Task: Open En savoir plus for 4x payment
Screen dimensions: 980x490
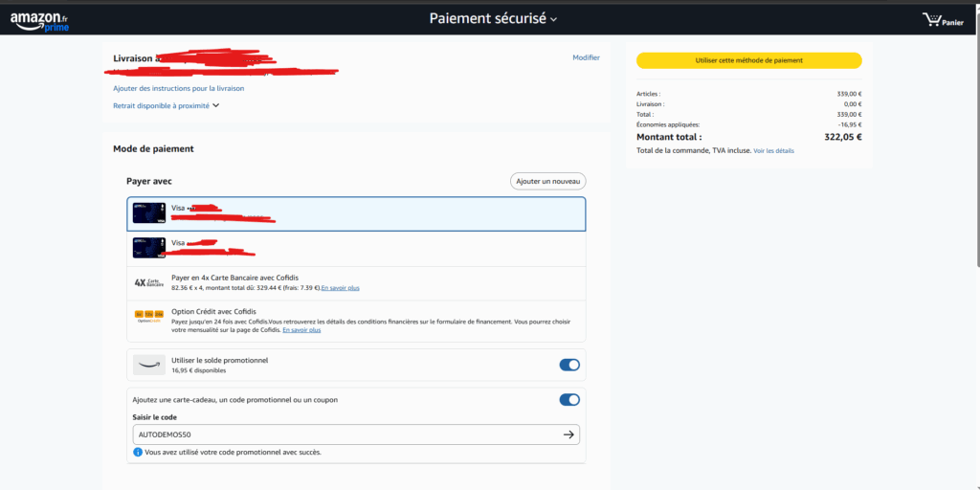Action: [340, 288]
